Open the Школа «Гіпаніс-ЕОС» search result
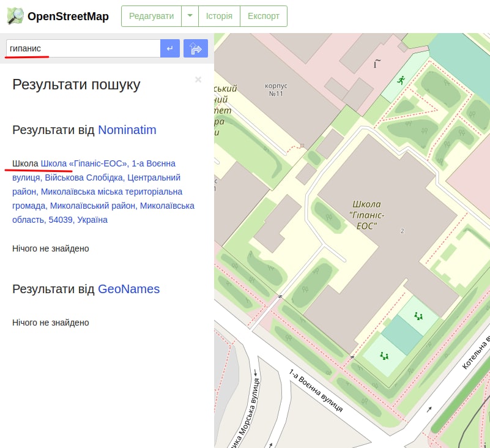490x448 pixels. coord(103,192)
